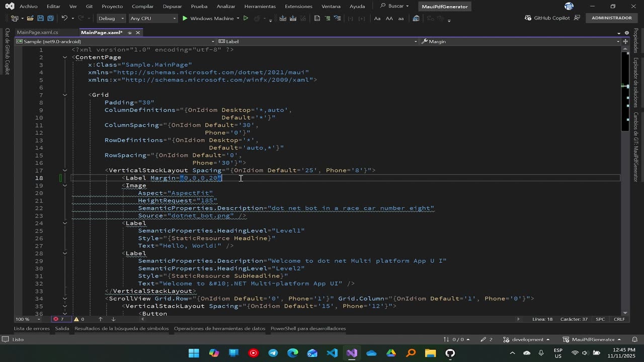Screen dimensions: 644x362
Task: Collapse the Grid element on line 7
Action: (x=65, y=95)
